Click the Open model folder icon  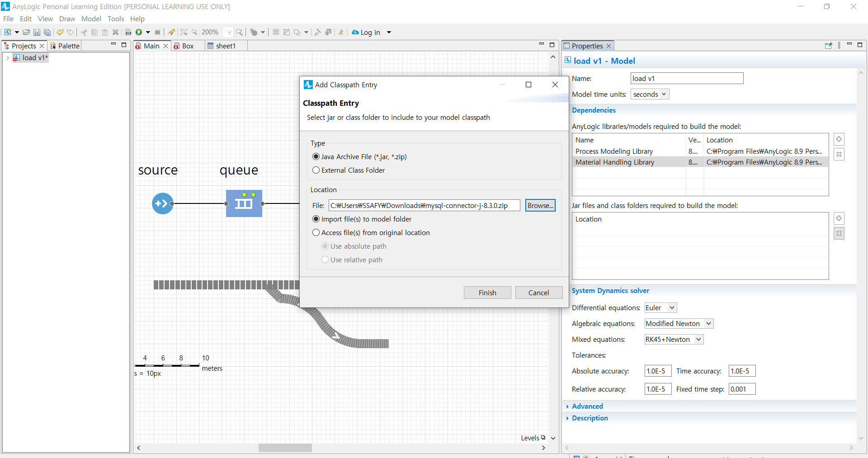point(26,32)
